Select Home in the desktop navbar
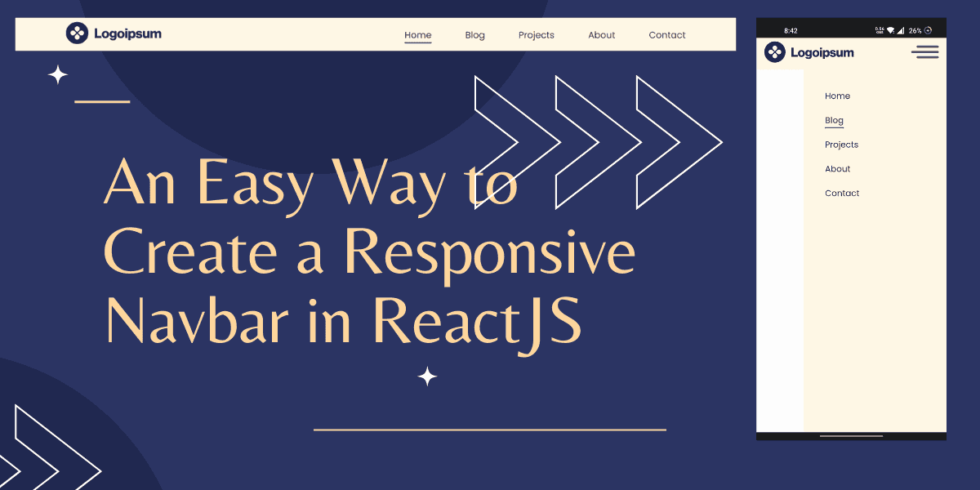980x490 pixels. 417,35
